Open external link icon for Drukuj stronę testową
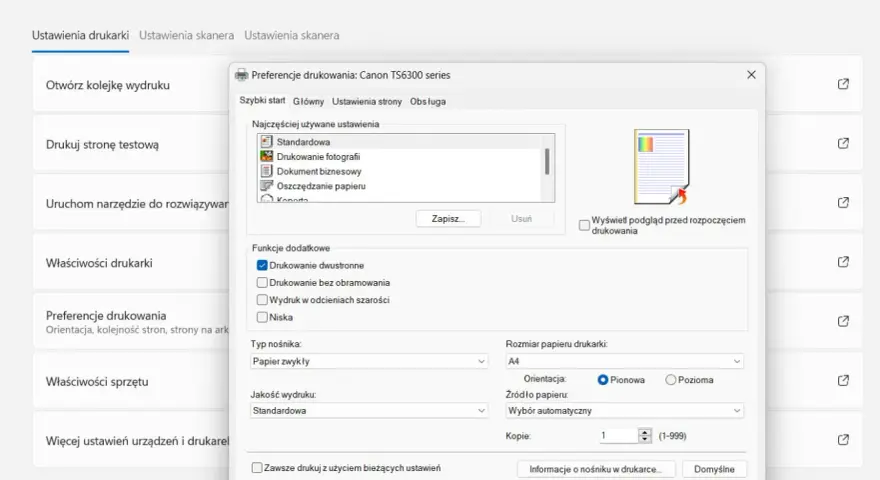Screen dimensions: 880x480 843,143
